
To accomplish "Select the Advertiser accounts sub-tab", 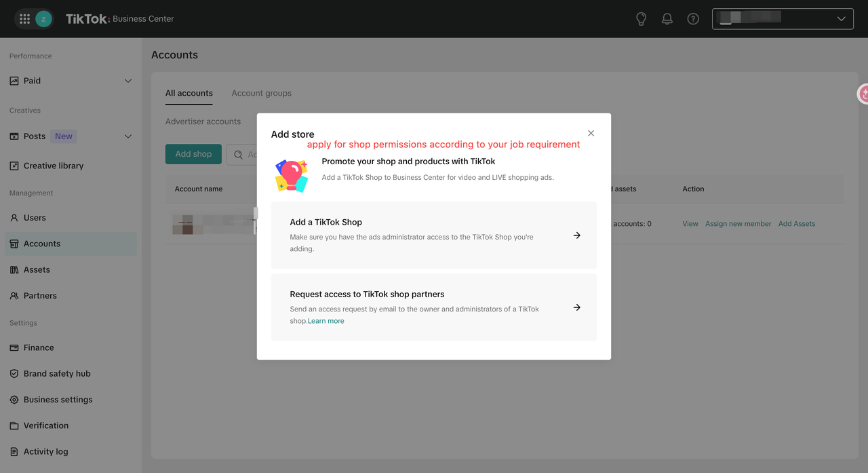I will [x=203, y=121].
